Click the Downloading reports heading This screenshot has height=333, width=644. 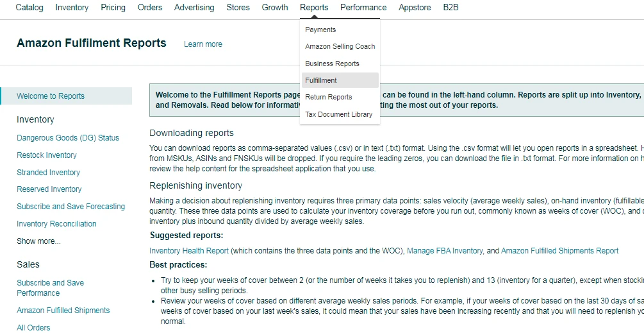coord(192,133)
